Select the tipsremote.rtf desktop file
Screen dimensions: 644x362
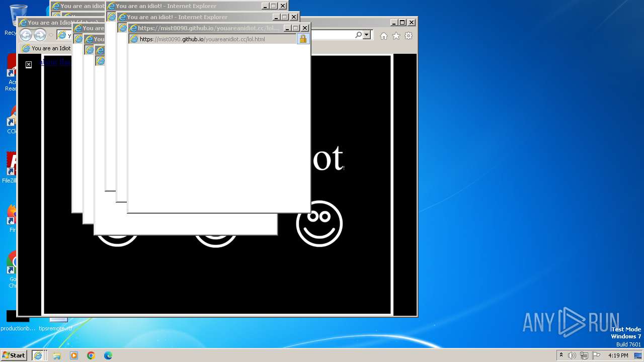click(x=56, y=325)
